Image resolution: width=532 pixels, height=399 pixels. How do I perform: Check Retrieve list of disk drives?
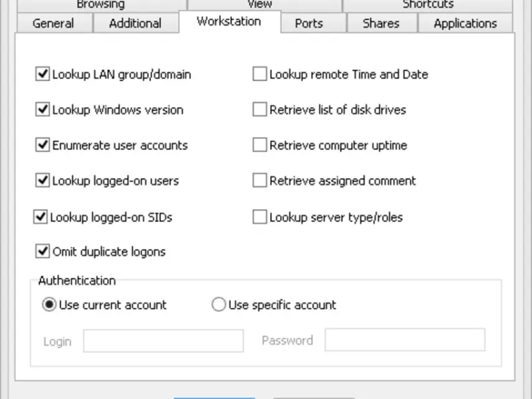click(x=259, y=110)
